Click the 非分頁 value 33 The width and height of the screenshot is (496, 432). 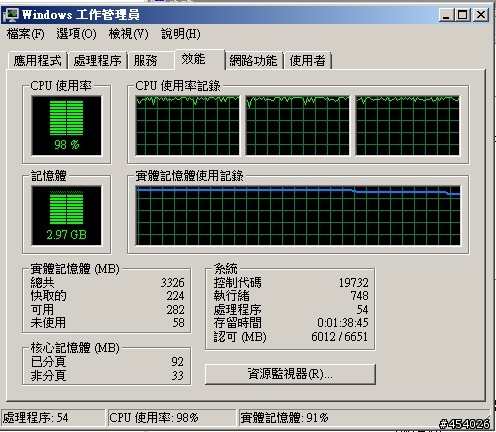(x=177, y=376)
